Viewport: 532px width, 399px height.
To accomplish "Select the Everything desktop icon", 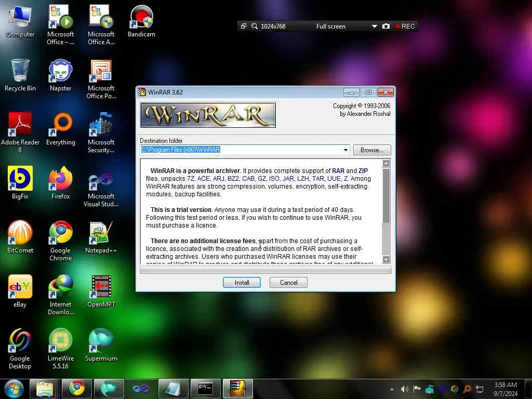I will pyautogui.click(x=60, y=129).
